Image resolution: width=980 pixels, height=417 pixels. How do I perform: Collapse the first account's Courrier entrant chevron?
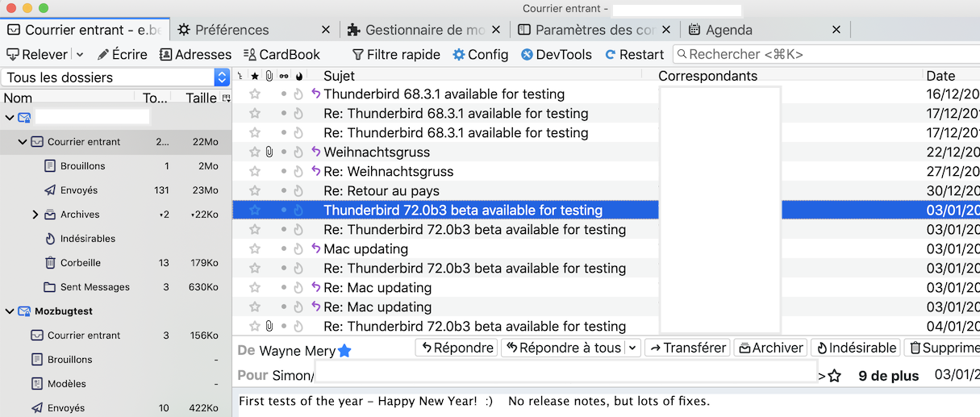[23, 142]
